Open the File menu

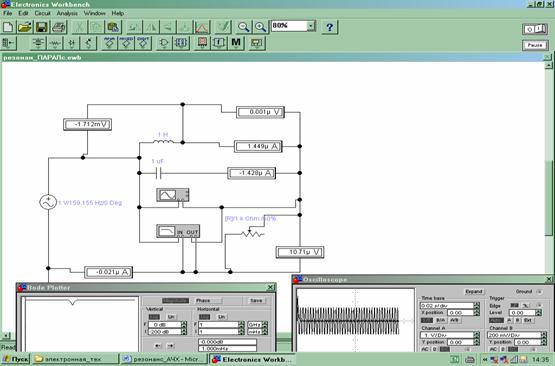pyautogui.click(x=7, y=13)
